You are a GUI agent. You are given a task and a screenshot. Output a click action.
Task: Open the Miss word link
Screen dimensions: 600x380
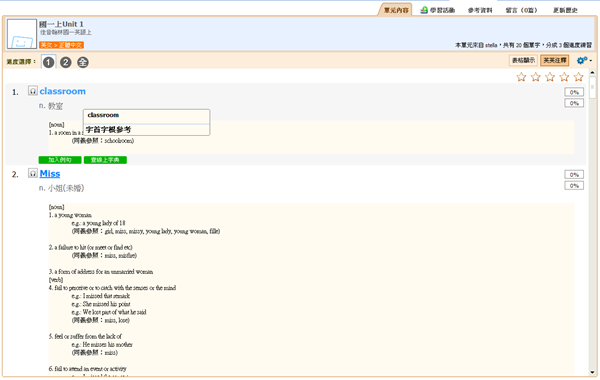(x=50, y=173)
